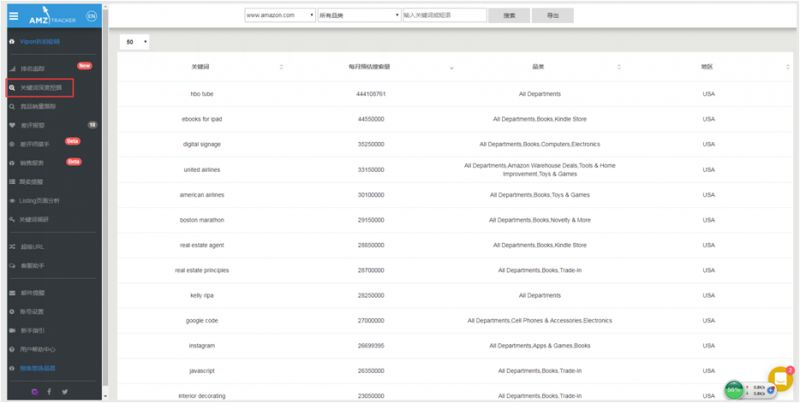Viewport: 800px width, 403px height.
Task: Click the grey 18 count badge
Action: (x=92, y=124)
